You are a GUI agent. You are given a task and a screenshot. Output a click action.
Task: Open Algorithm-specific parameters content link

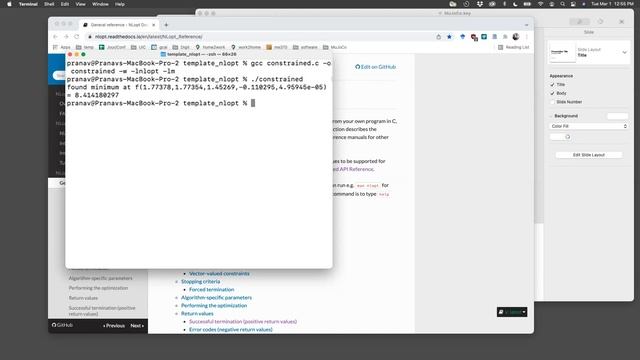216,298
